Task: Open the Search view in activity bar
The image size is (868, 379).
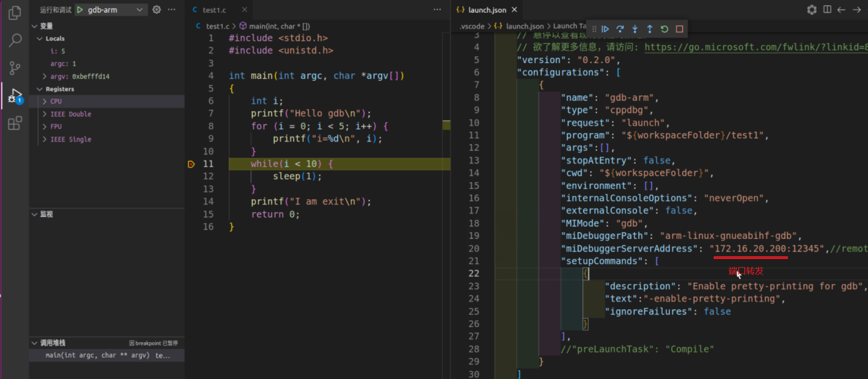Action: [15, 40]
